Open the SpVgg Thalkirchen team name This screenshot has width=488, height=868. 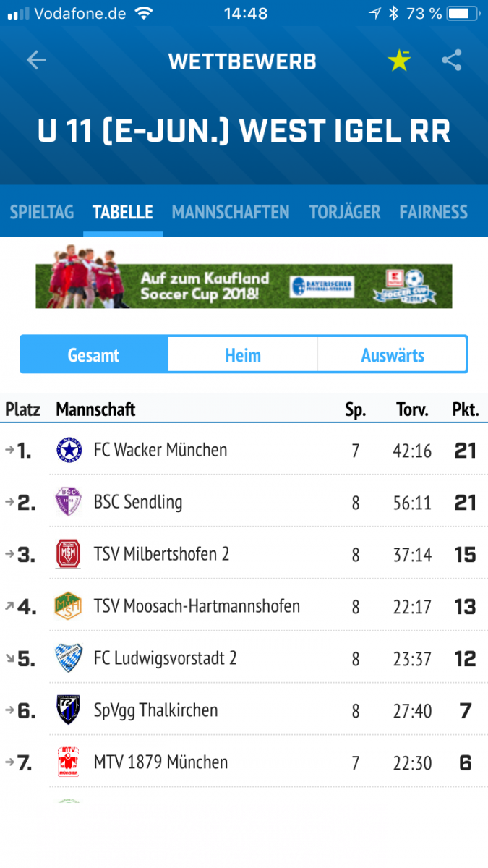click(x=155, y=710)
